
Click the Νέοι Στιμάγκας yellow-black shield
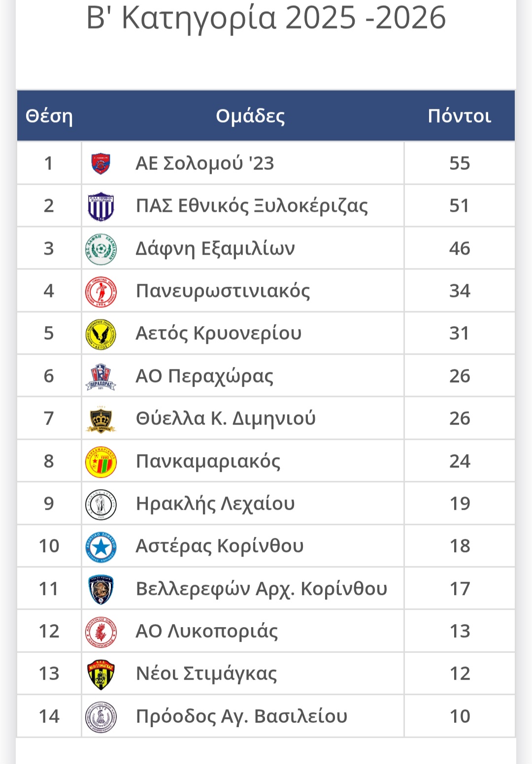pyautogui.click(x=101, y=674)
